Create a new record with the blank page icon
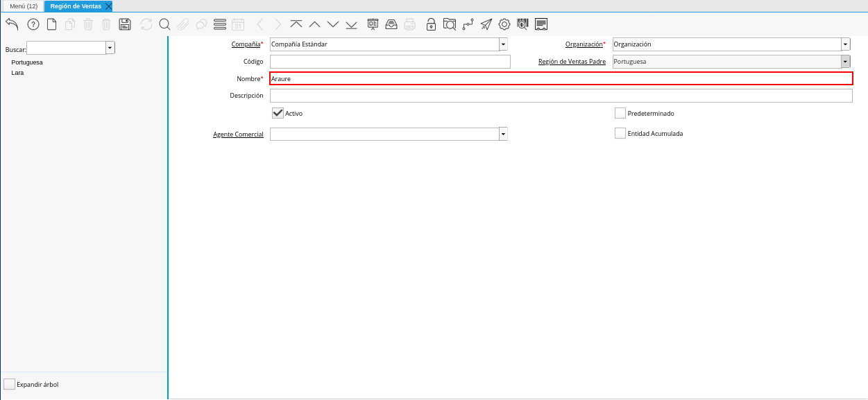The width and height of the screenshot is (868, 400). pyautogui.click(x=52, y=24)
